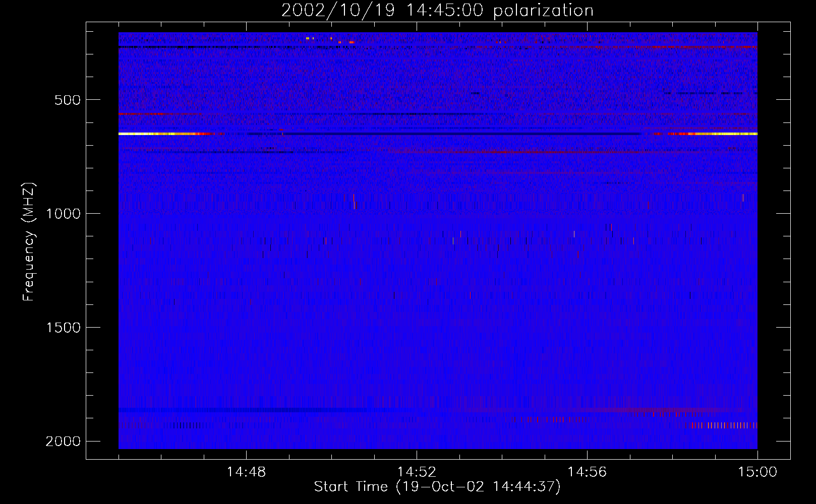
Task: Click the 500 frequency tick label
Action: pos(68,100)
